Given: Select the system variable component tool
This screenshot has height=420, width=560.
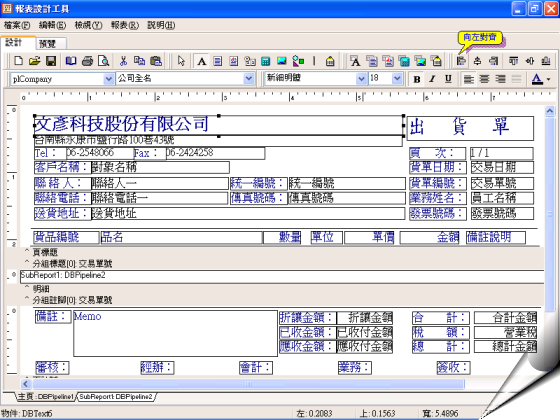Looking at the screenshot, I should point(250,61).
